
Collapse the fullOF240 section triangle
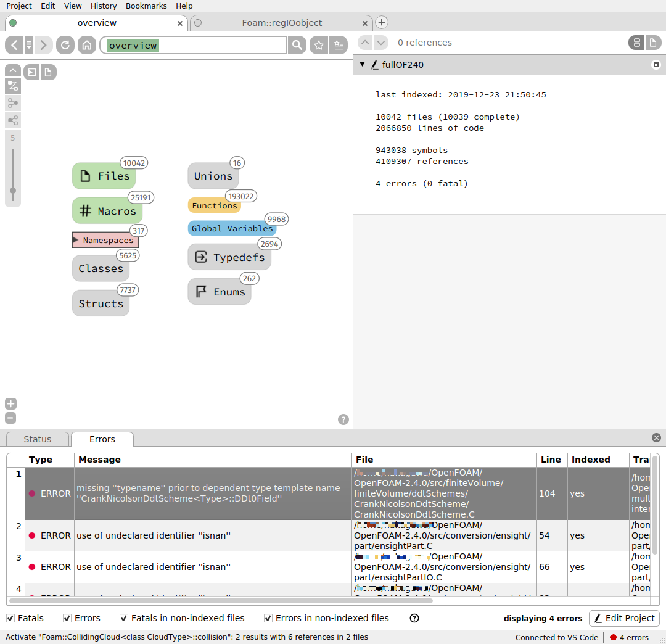pos(363,65)
